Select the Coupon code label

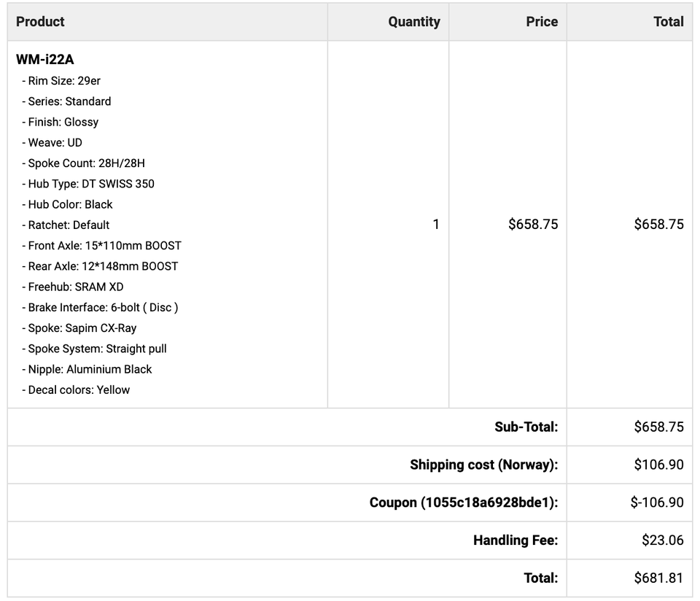(463, 503)
